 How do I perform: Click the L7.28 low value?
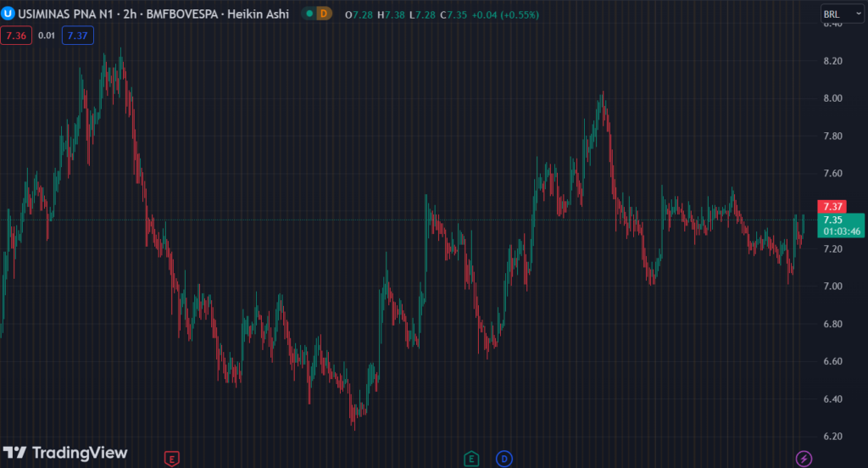(x=422, y=15)
